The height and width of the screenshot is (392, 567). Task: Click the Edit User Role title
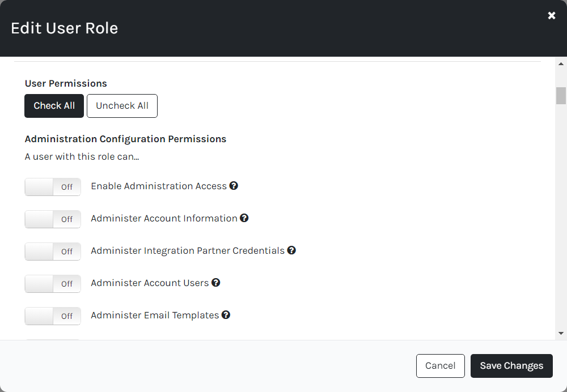coord(65,28)
